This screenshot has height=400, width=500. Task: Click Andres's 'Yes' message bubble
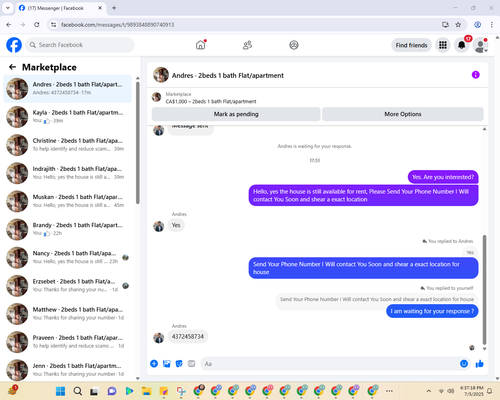click(176, 225)
